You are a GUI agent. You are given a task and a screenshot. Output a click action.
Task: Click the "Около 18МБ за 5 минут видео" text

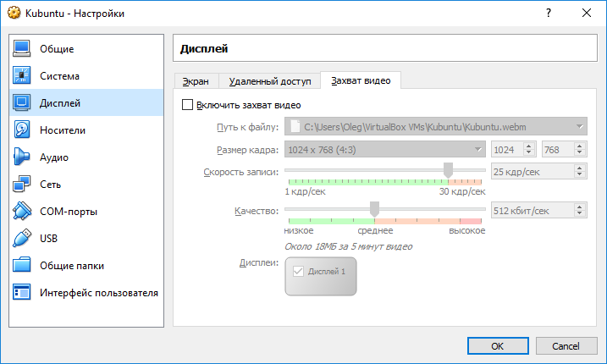(x=349, y=246)
